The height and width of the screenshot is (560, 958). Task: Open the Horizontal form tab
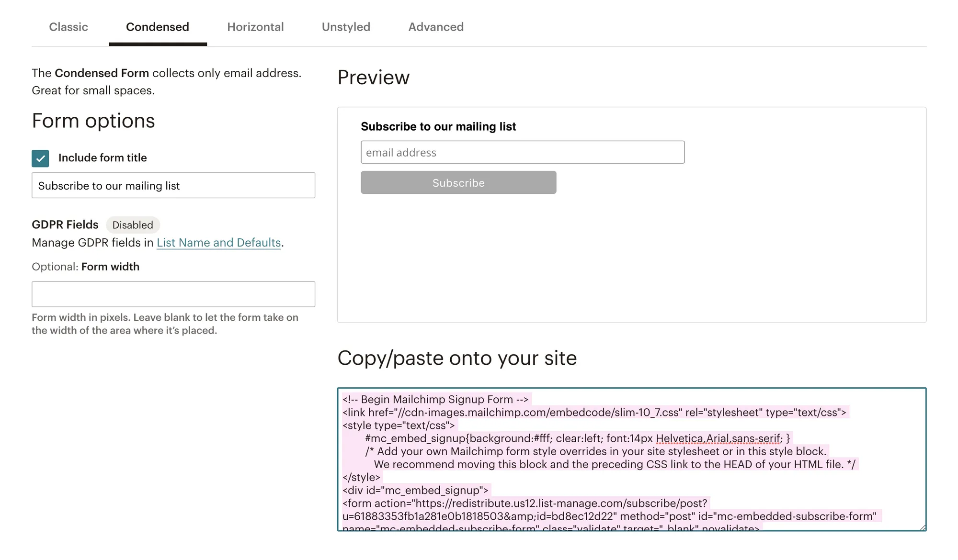pos(255,27)
